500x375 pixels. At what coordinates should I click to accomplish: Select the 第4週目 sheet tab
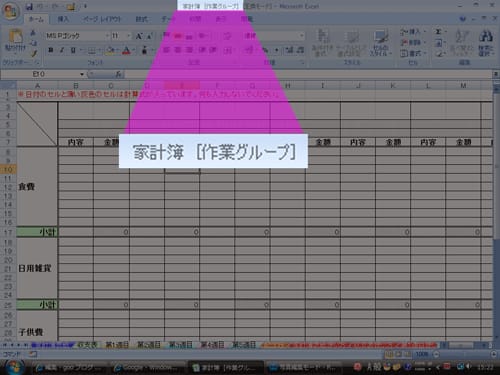click(x=212, y=345)
